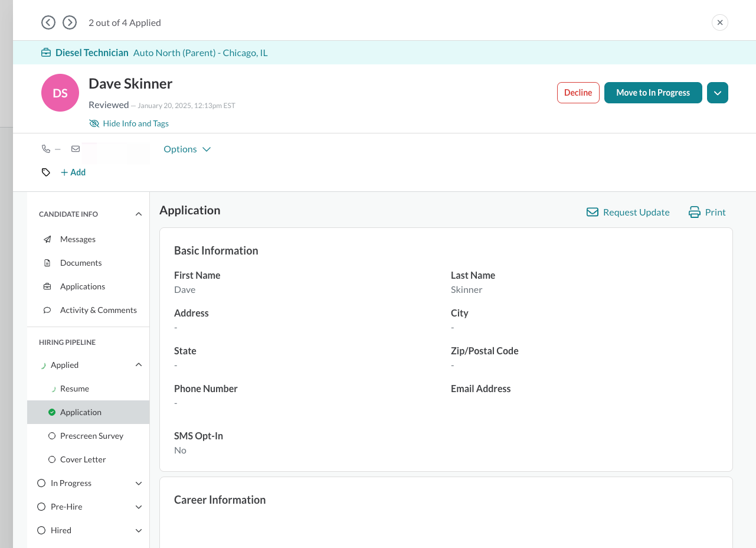756x548 pixels.
Task: Expand the Hired stage chevron
Action: pyautogui.click(x=139, y=530)
